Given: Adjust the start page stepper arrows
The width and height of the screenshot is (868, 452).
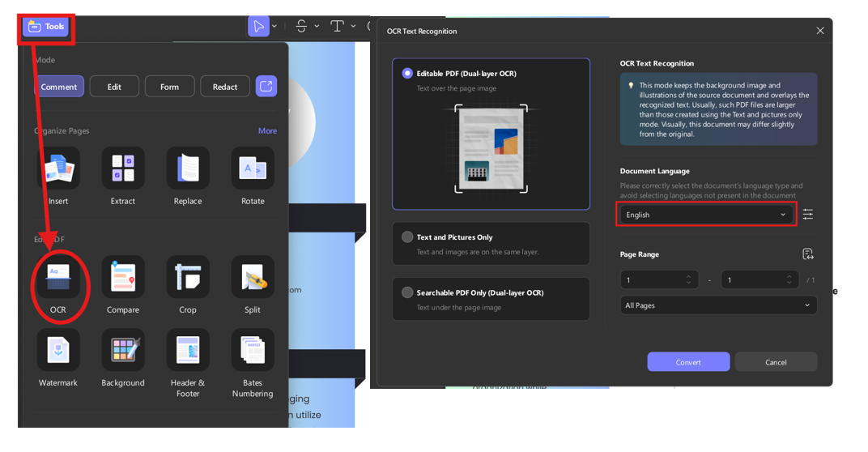Looking at the screenshot, I should point(688,279).
